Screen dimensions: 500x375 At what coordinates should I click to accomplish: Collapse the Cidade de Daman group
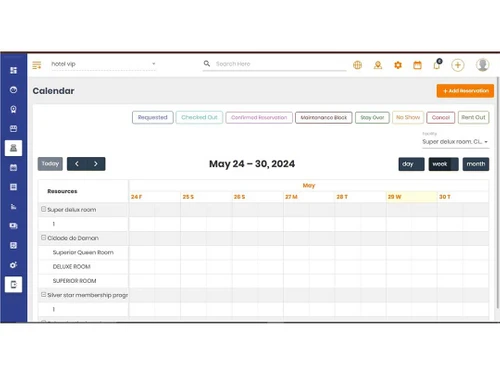point(43,237)
